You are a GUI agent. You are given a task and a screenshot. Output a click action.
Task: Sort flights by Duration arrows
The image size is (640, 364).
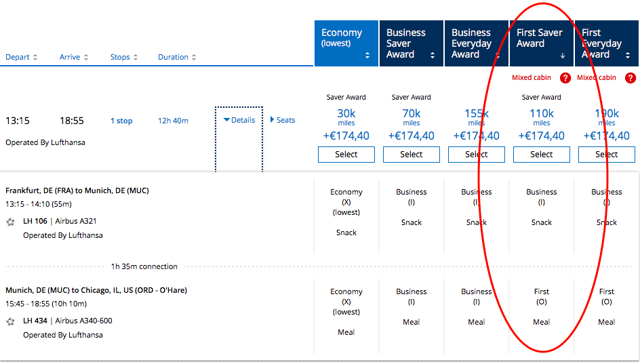click(194, 58)
